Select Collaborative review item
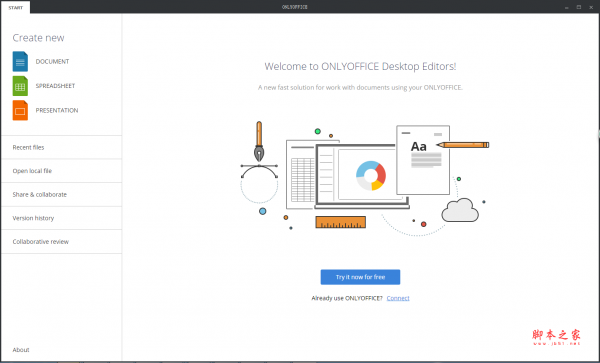This screenshot has width=600, height=363. tap(61, 242)
